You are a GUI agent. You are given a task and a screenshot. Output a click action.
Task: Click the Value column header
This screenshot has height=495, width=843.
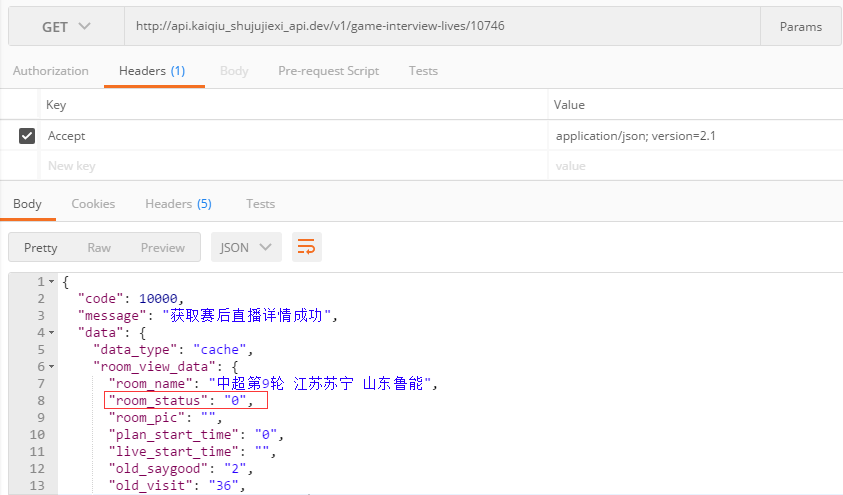pos(569,105)
